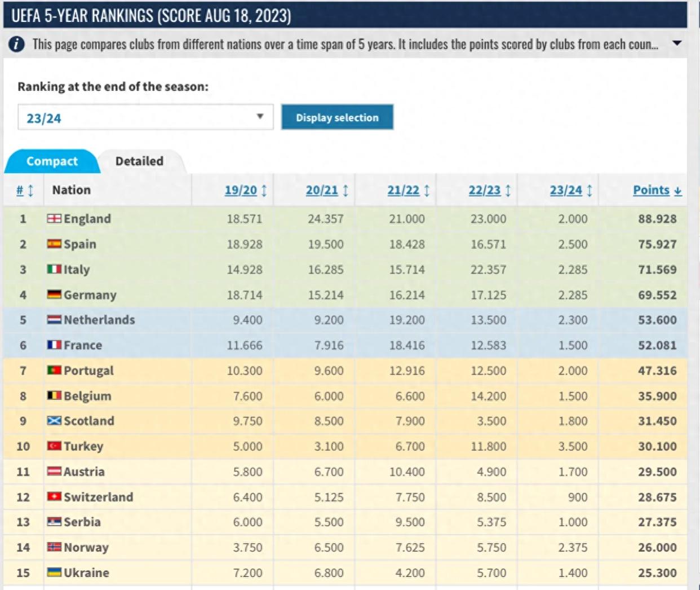Click the England flag icon
Viewport: 700px width, 590px height.
point(54,219)
